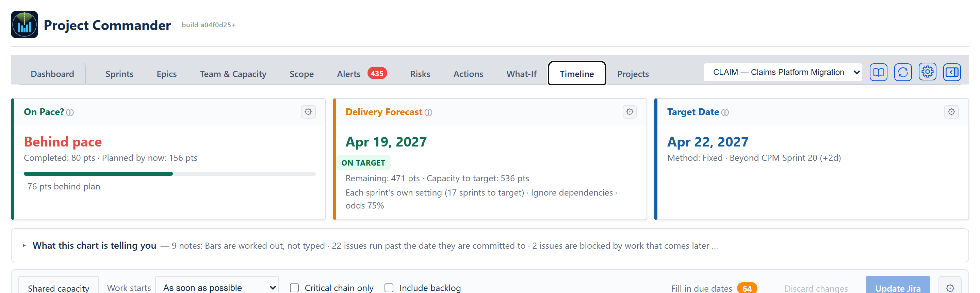Open On Pace card settings gear
The image size is (980, 293).
(308, 112)
